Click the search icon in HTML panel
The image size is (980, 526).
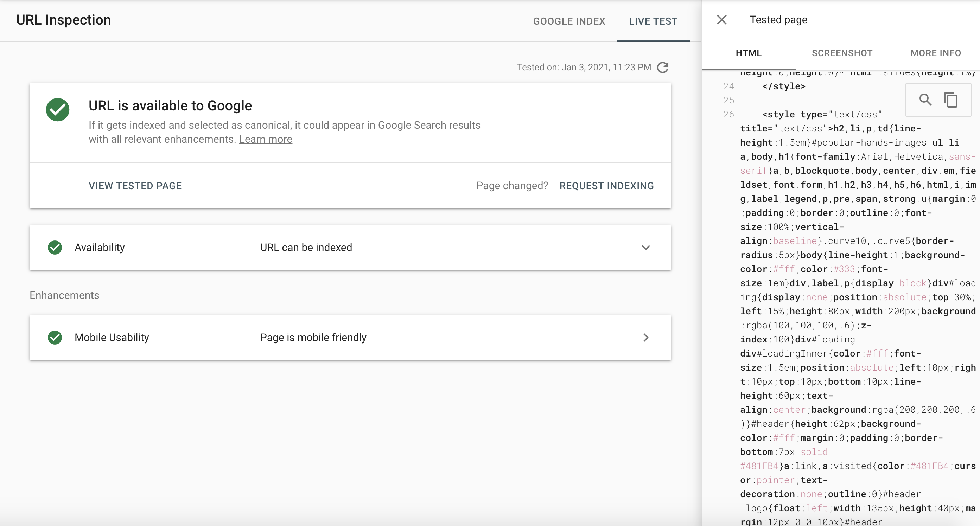pyautogui.click(x=925, y=100)
